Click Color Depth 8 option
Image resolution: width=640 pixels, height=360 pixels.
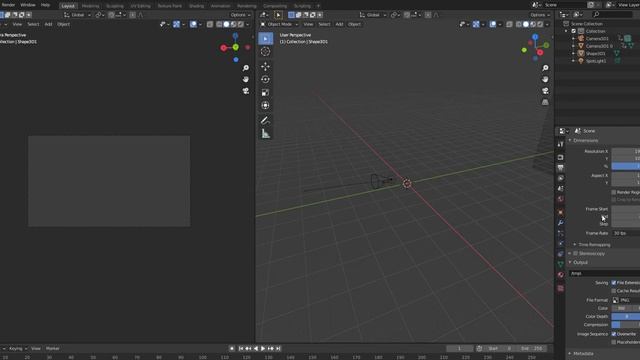point(626,316)
